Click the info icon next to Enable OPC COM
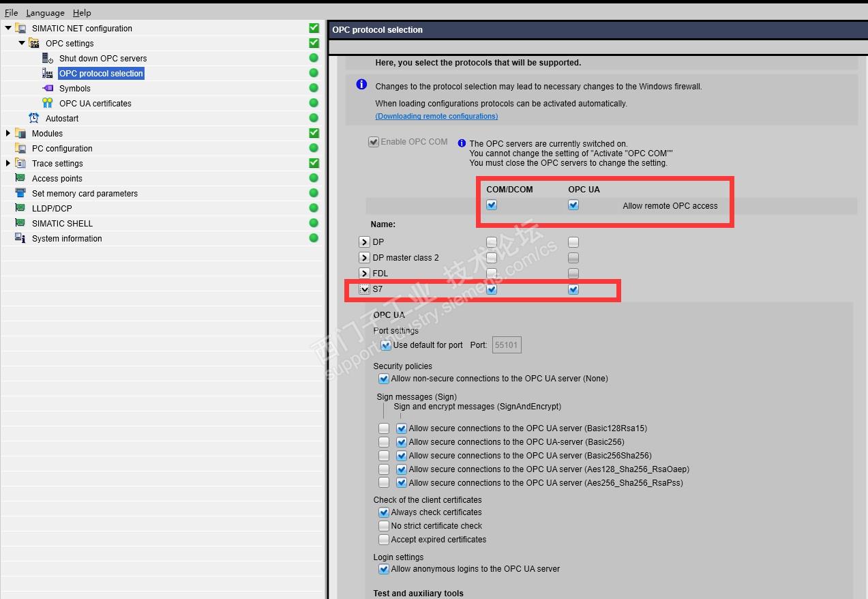 462,143
